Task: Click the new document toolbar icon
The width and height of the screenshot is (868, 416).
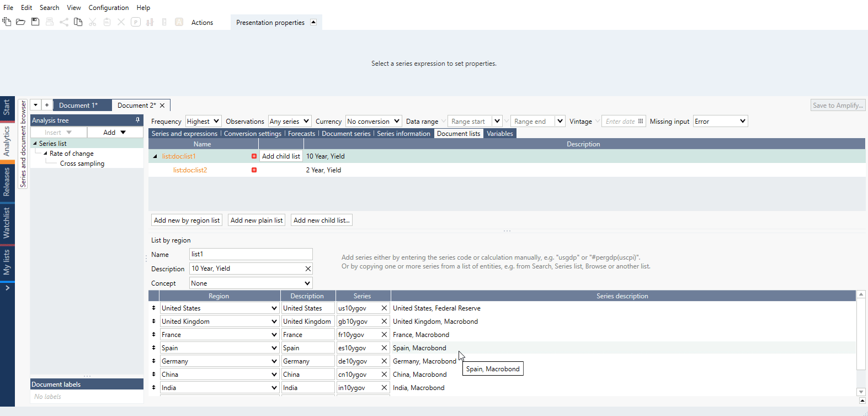Action: coord(7,22)
